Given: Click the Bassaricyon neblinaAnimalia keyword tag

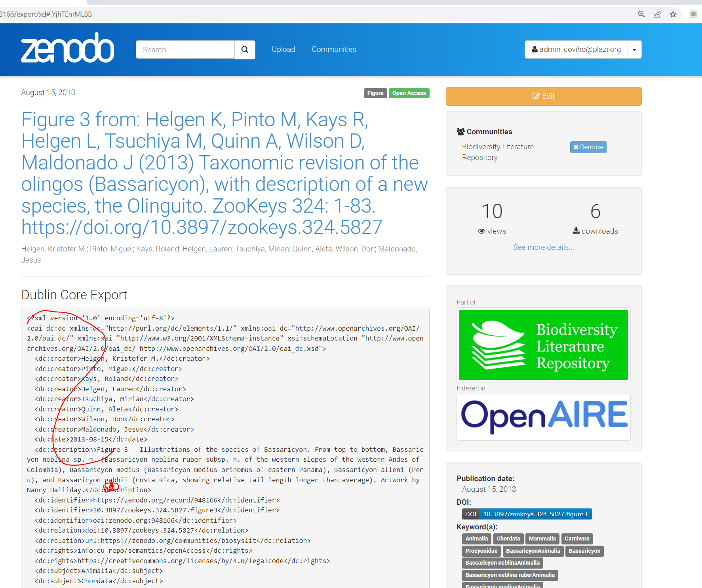Looking at the screenshot, I should (x=502, y=563).
